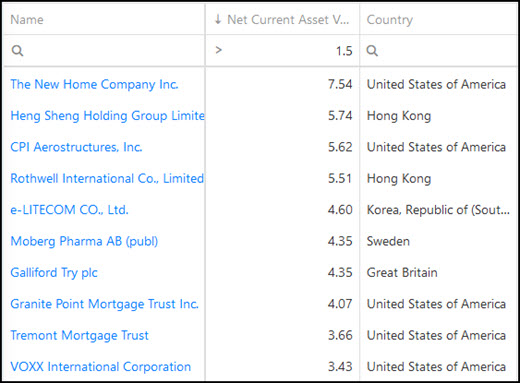Open Moberg Pharma AB (publ) link
The height and width of the screenshot is (383, 520).
click(84, 241)
